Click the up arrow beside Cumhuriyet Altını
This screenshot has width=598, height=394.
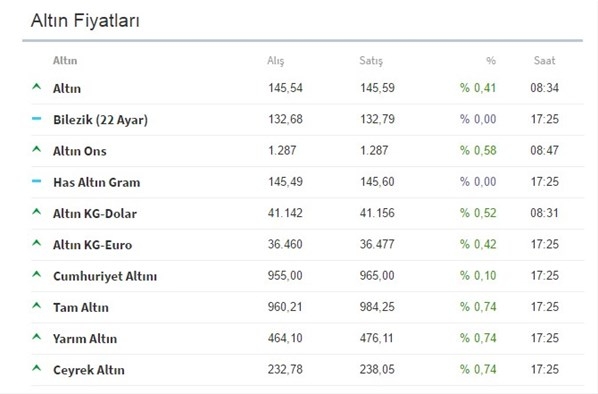(37, 274)
